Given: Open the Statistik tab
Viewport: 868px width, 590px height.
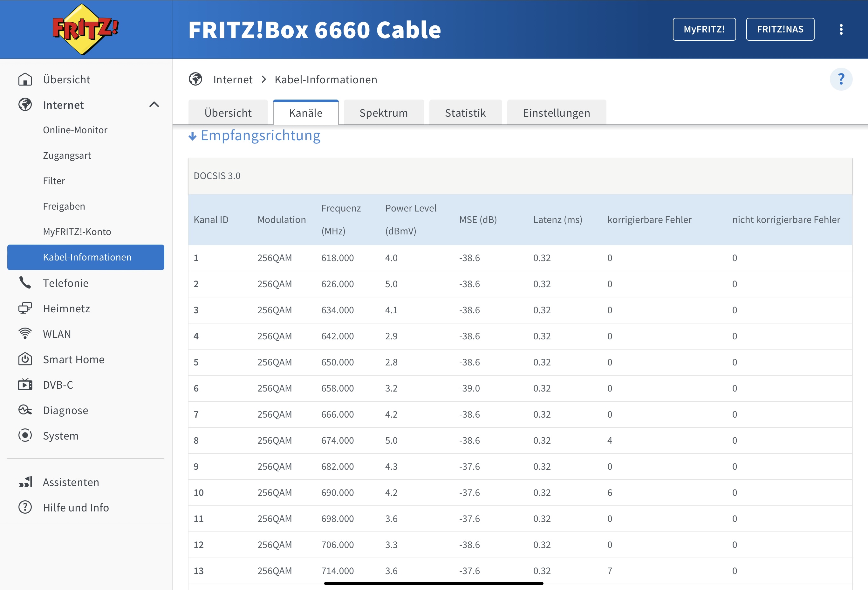Looking at the screenshot, I should click(465, 113).
